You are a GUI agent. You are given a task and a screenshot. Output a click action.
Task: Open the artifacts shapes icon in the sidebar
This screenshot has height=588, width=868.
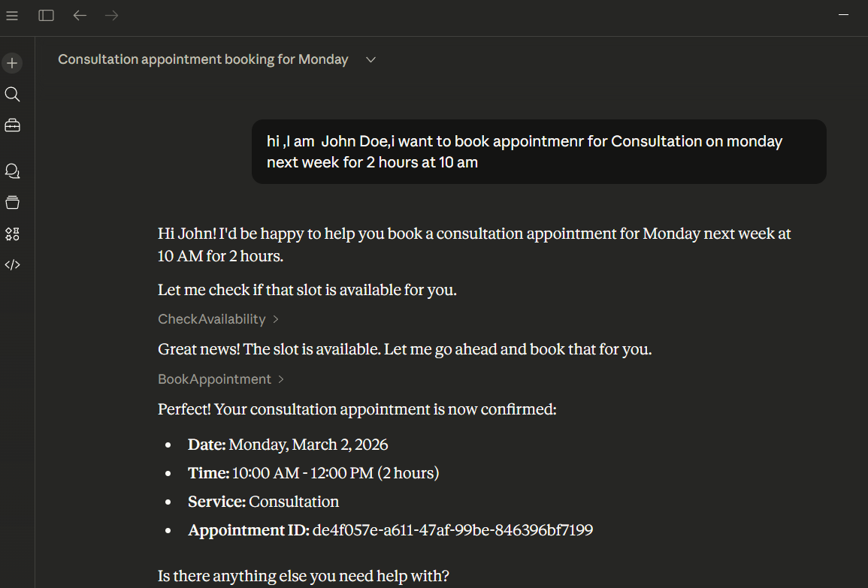[12, 234]
